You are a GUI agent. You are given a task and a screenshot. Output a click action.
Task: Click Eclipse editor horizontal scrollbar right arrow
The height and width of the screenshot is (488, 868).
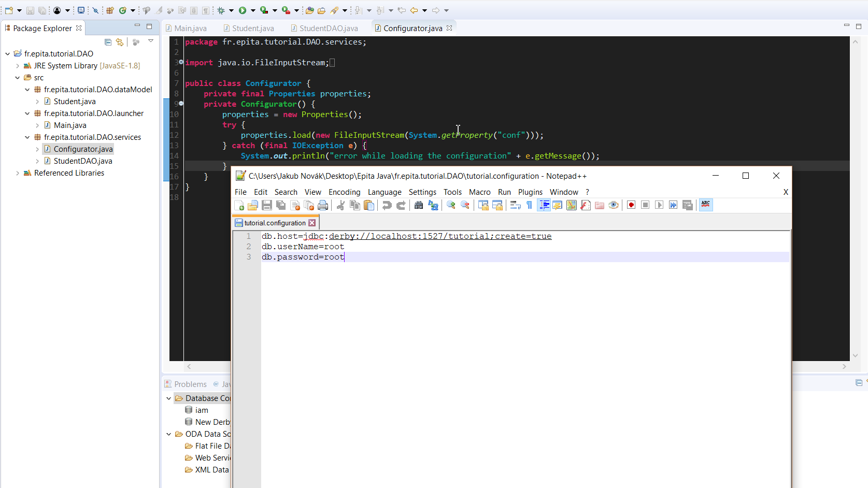tap(844, 366)
